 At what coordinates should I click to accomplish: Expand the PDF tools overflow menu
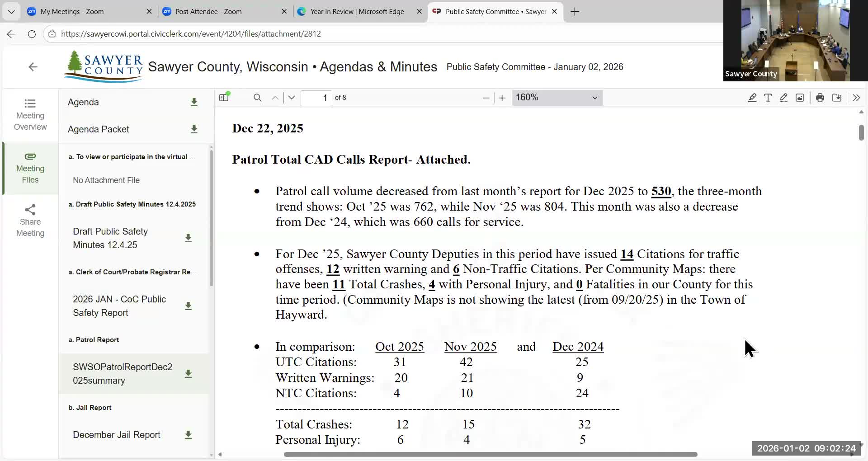click(856, 98)
